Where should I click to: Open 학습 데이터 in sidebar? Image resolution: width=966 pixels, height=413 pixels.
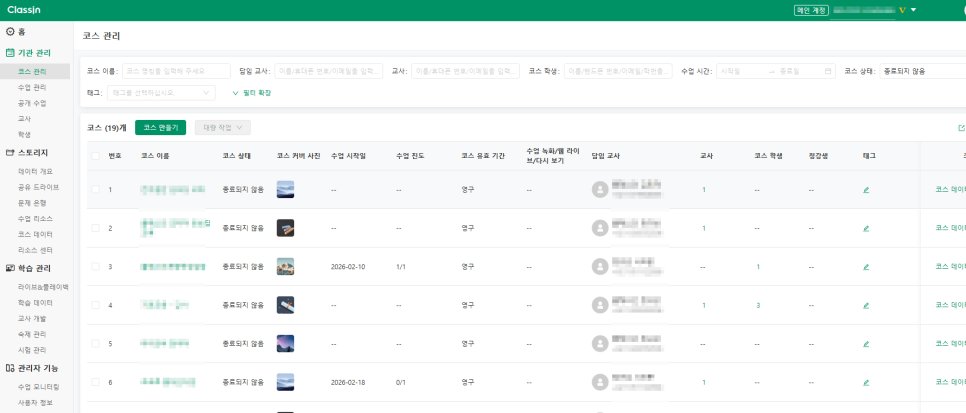(x=35, y=303)
